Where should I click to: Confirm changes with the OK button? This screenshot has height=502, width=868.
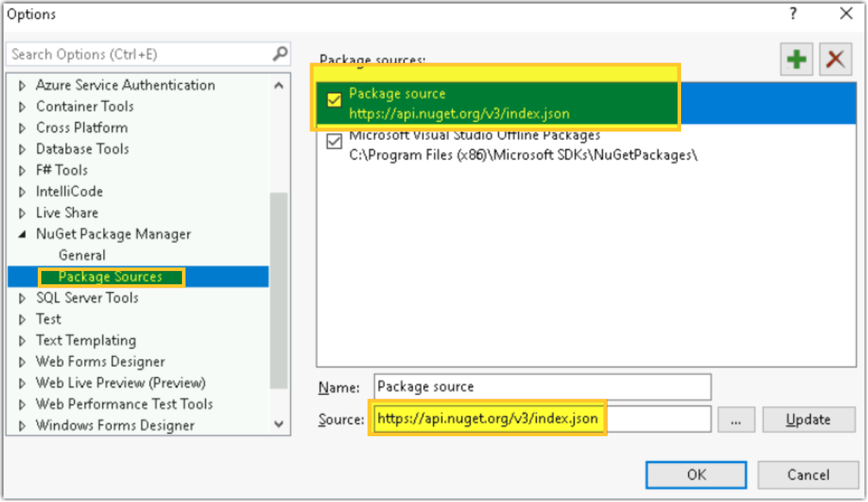coord(695,475)
